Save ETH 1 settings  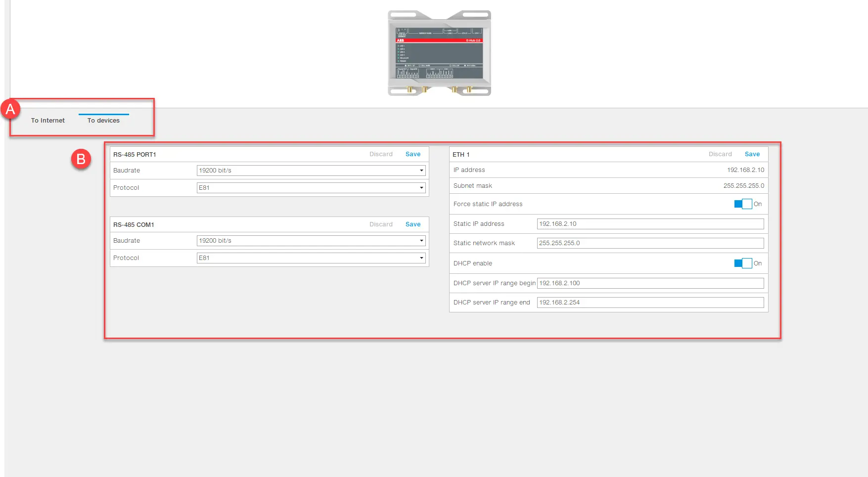pyautogui.click(x=752, y=154)
